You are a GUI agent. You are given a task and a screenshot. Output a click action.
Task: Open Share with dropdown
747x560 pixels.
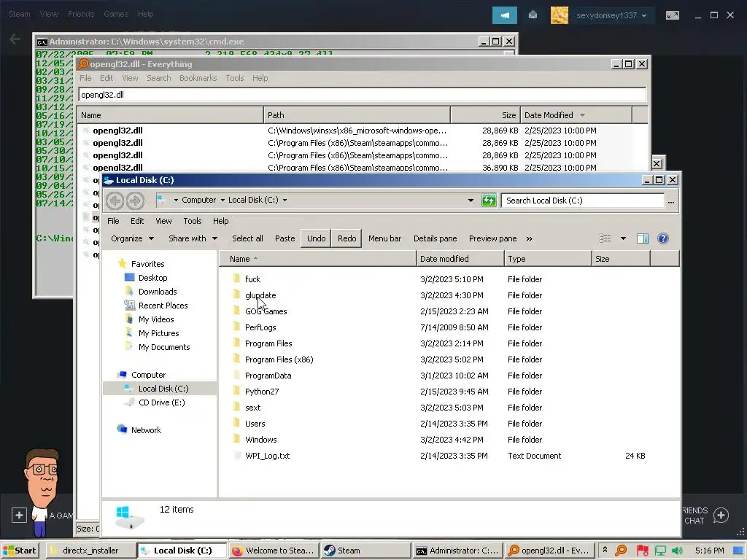(x=193, y=238)
